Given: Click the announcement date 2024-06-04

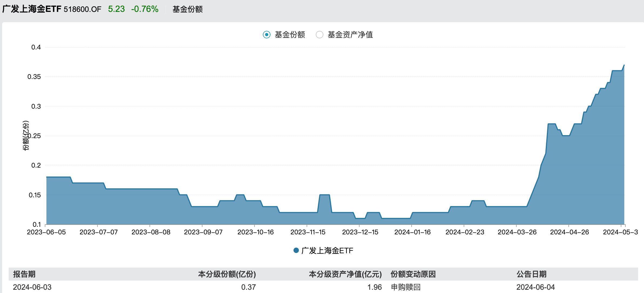Looking at the screenshot, I should 535,287.
